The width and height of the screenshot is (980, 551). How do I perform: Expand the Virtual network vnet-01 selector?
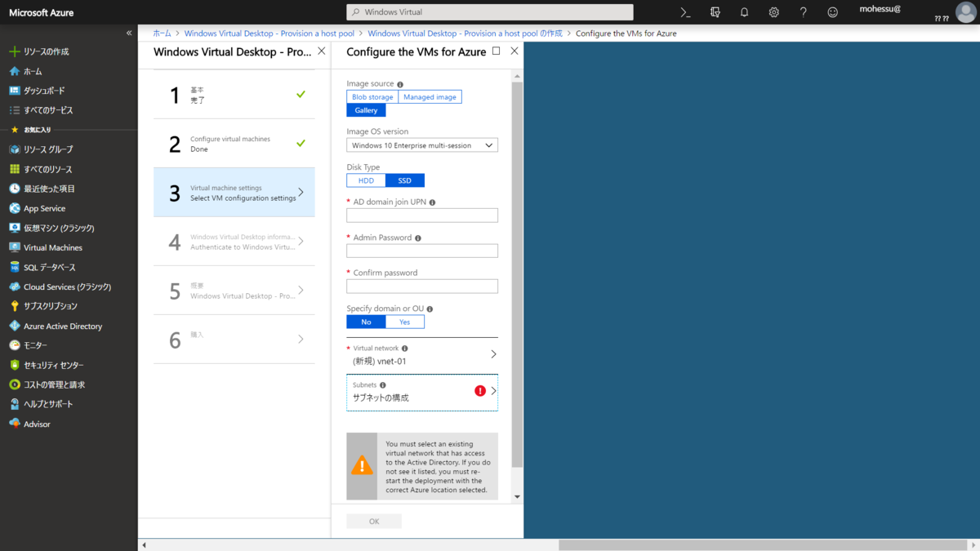(x=422, y=354)
